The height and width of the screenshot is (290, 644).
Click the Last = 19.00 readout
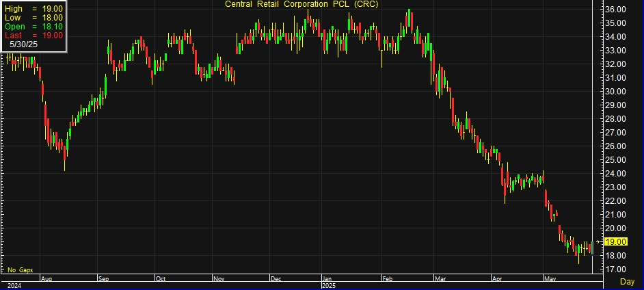[33, 36]
